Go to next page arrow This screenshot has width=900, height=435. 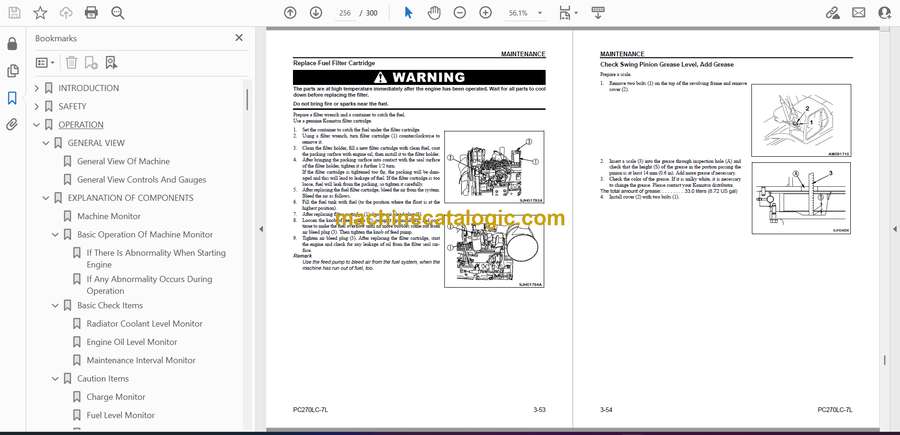tap(316, 13)
